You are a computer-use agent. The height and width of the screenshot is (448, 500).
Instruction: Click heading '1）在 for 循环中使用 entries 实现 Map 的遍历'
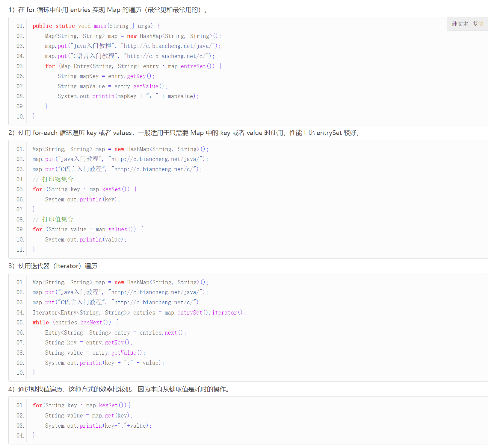point(108,10)
